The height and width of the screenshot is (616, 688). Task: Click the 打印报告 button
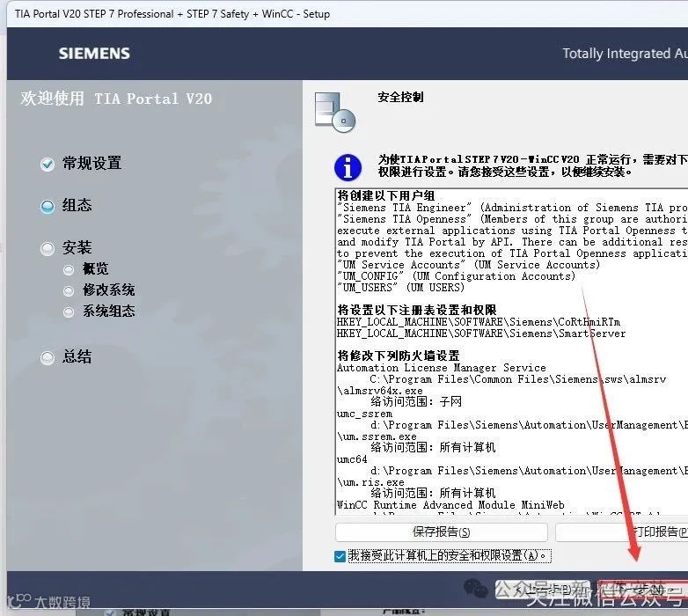pyautogui.click(x=622, y=532)
